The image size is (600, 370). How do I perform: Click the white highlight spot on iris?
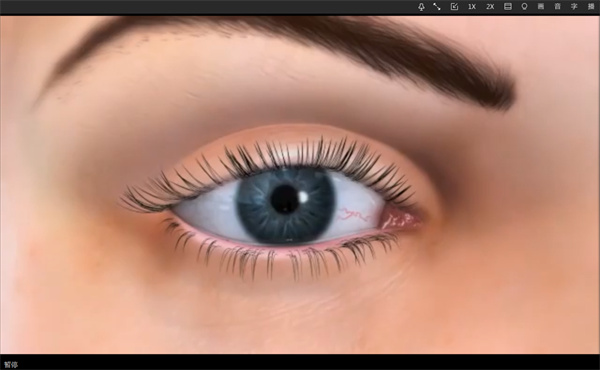click(303, 197)
